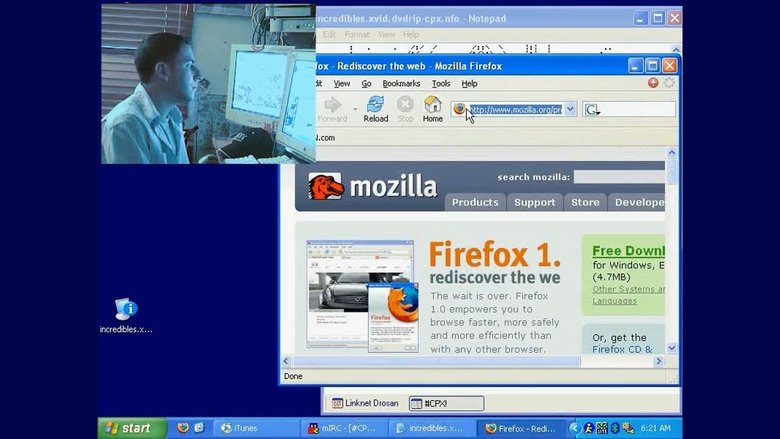This screenshot has height=439, width=780.
Task: Switch to the Support tab
Action: point(534,202)
